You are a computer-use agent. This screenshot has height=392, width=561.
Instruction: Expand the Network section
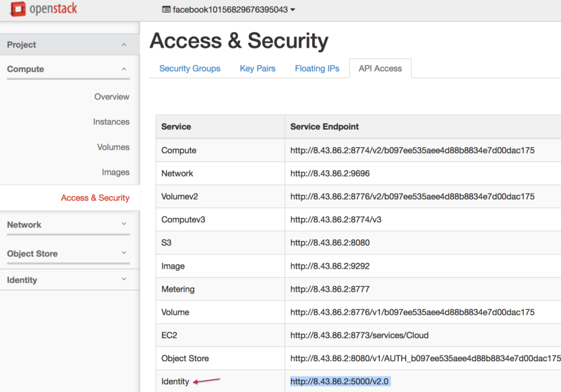124,224
